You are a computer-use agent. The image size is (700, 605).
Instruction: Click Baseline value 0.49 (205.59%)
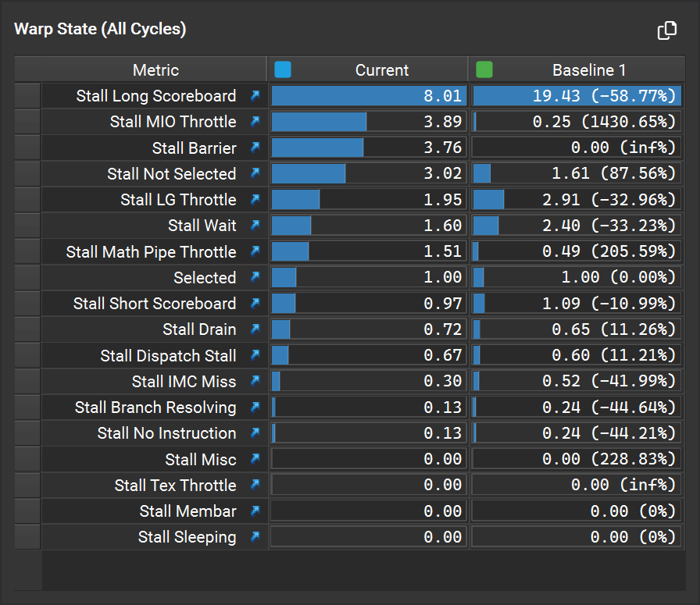pyautogui.click(x=609, y=251)
